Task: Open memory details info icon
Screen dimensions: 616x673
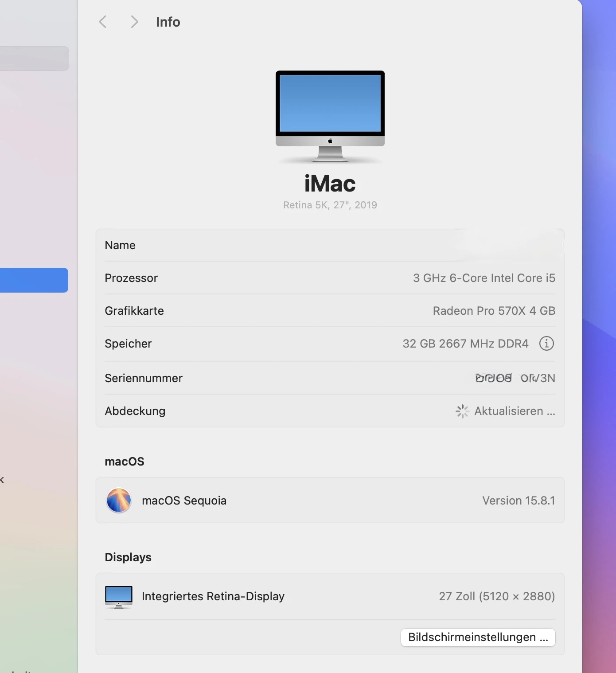Action: 546,344
